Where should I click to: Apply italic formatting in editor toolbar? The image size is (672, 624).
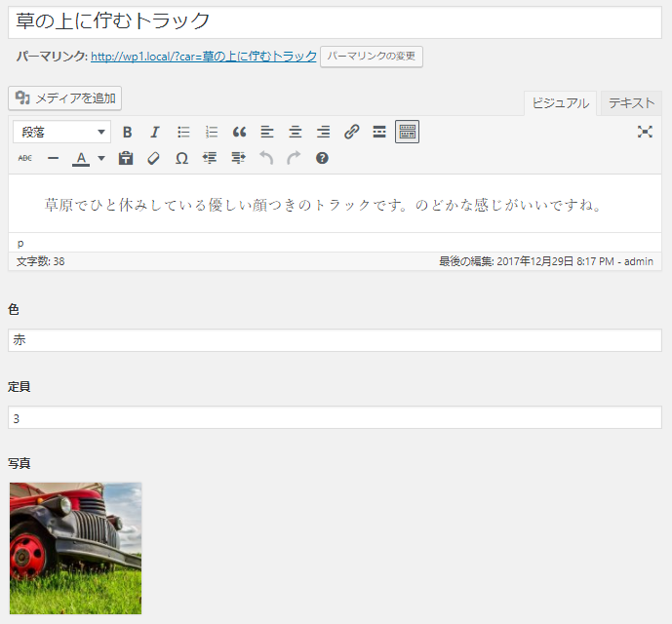pos(154,132)
